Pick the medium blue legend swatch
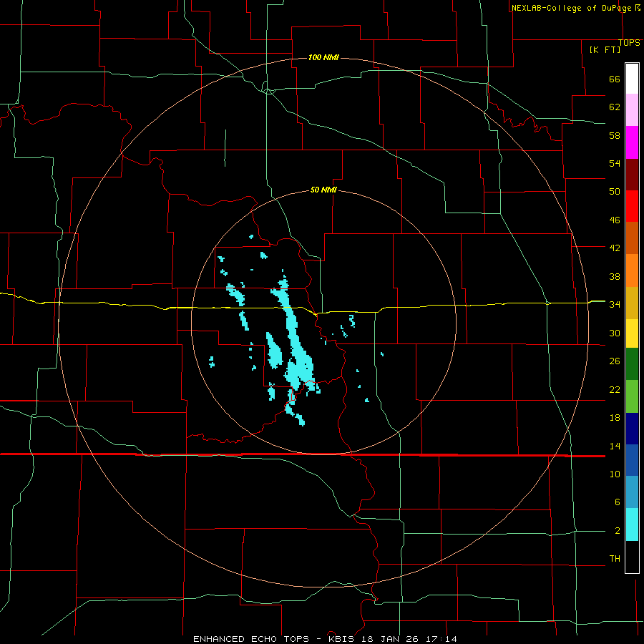 tap(632, 460)
